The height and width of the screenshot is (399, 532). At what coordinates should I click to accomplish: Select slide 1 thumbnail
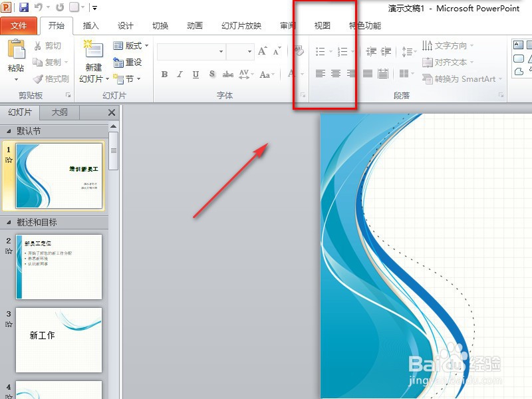pos(59,176)
